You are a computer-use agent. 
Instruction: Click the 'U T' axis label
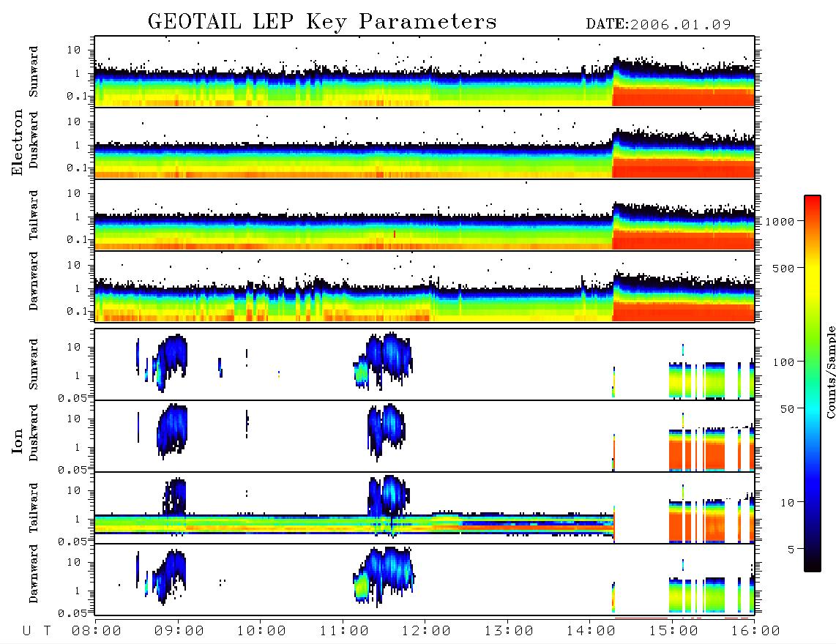coord(37,632)
